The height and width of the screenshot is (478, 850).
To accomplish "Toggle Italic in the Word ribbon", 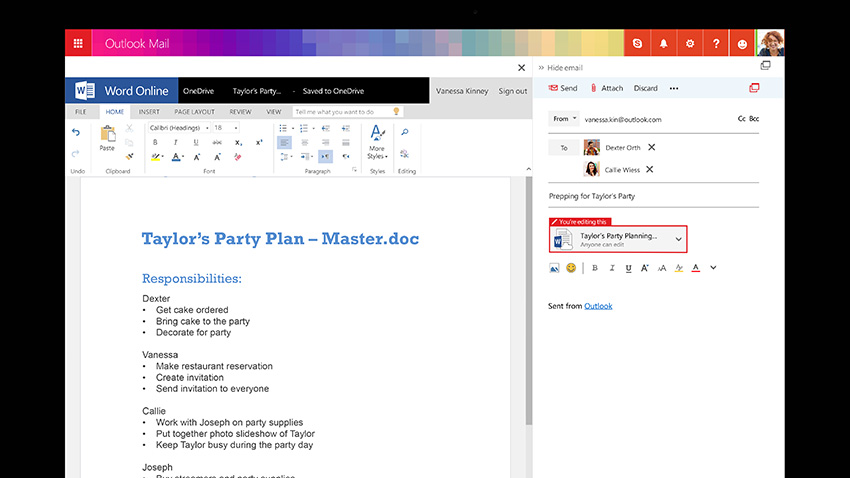I will (175, 143).
